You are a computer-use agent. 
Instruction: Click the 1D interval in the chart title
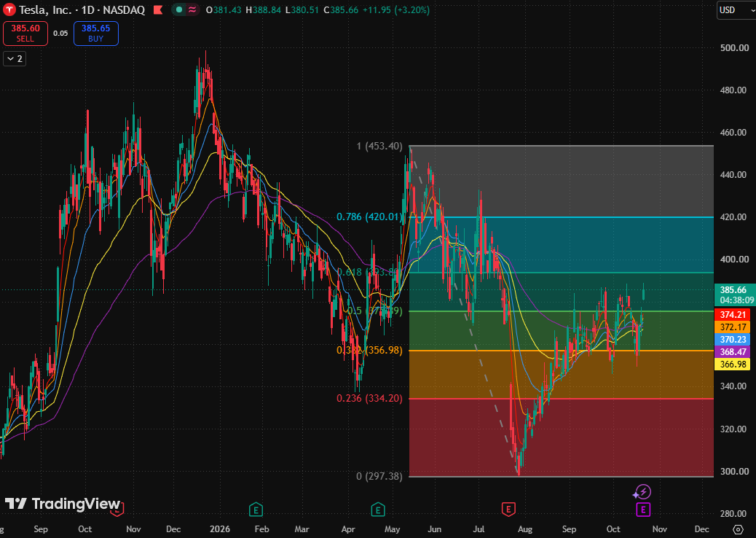tap(88, 9)
